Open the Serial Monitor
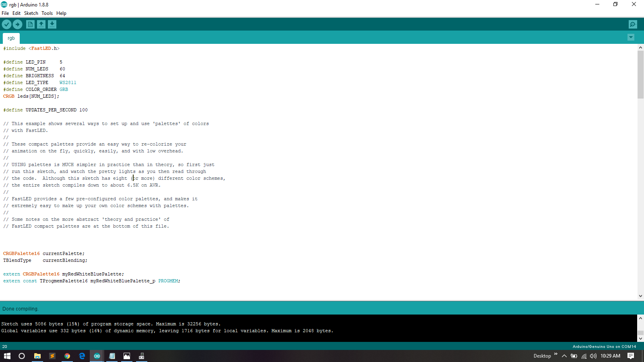644x362 pixels. (x=633, y=25)
